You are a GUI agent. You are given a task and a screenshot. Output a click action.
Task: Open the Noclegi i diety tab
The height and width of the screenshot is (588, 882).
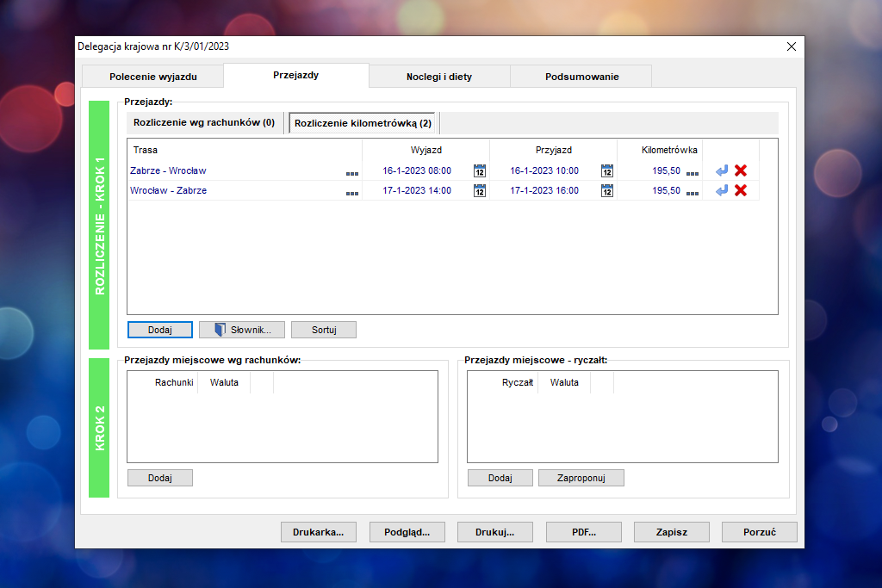click(x=439, y=77)
